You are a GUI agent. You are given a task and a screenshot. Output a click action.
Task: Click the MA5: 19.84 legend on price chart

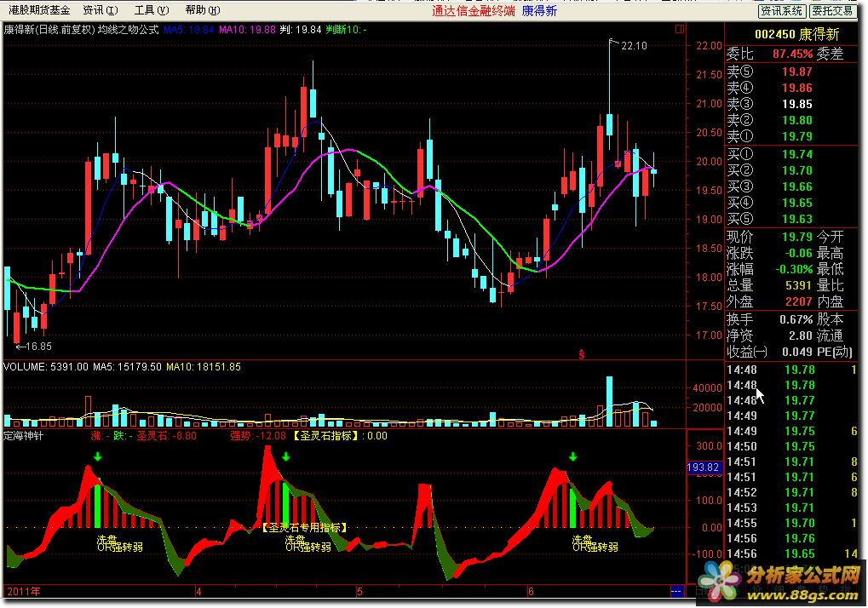point(189,29)
